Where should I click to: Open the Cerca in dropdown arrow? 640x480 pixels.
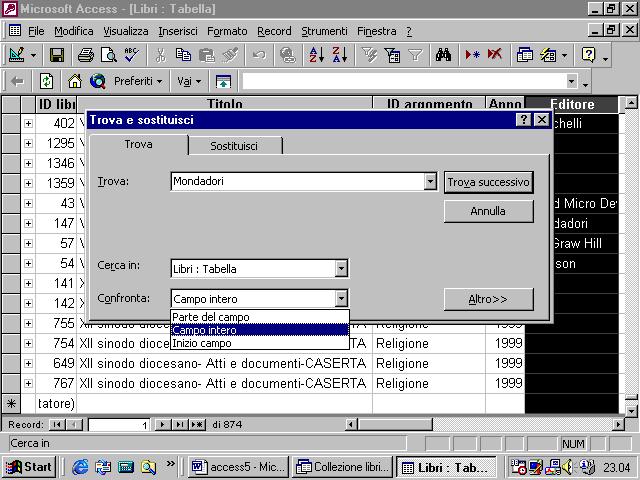coord(341,269)
